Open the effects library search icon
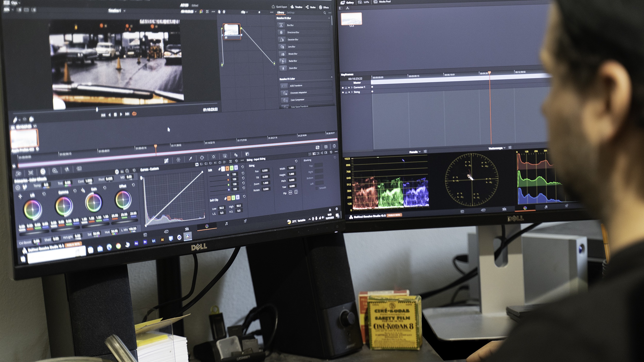The width and height of the screenshot is (644, 362). 325,13
